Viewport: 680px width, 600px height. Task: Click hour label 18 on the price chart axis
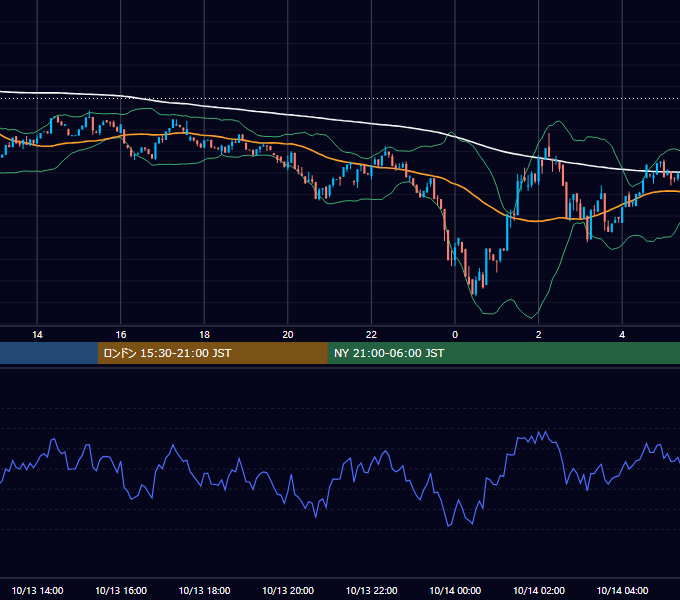pos(204,335)
